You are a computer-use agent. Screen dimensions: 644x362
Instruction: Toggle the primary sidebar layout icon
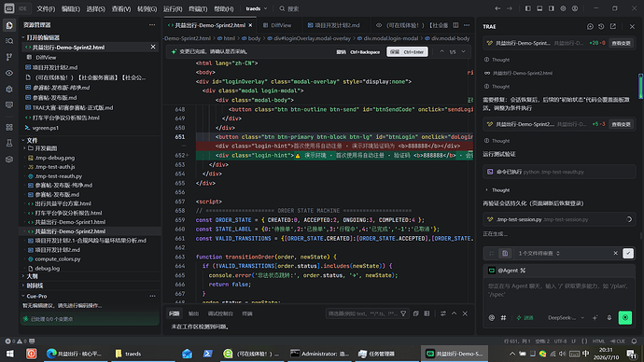pos(527,8)
